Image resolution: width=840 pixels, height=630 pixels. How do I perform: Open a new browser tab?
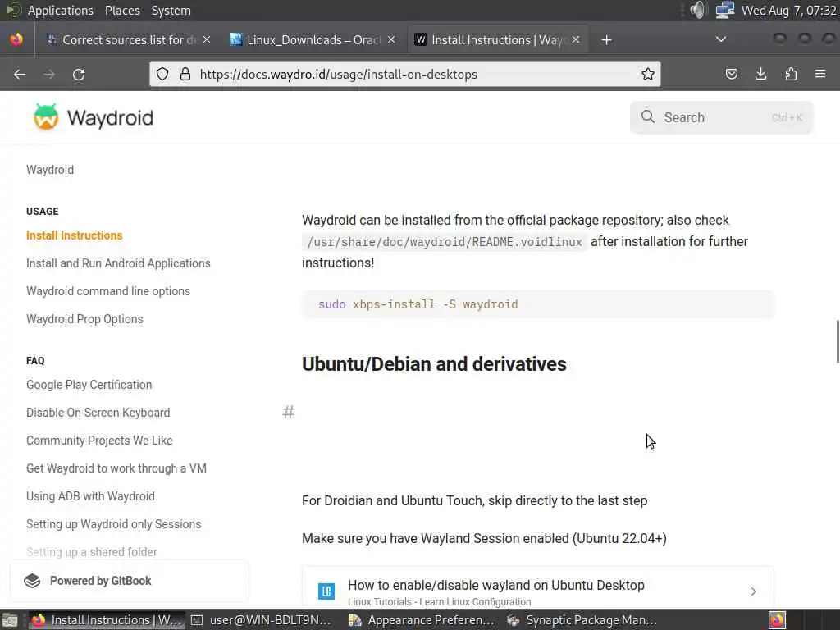coord(606,40)
